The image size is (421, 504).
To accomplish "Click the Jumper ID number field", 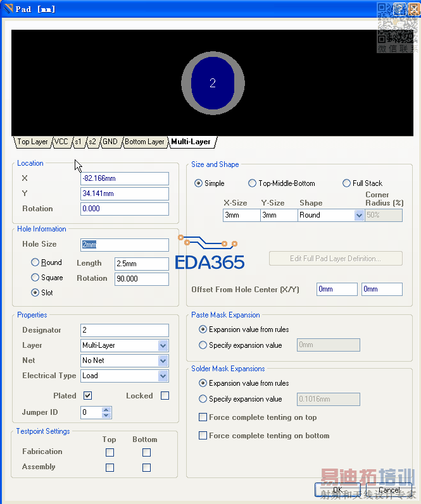I will pos(91,412).
